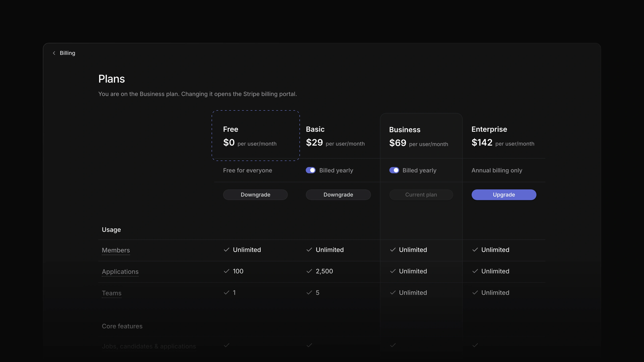Toggle Billed yearly switch for Business plan

pos(394,170)
